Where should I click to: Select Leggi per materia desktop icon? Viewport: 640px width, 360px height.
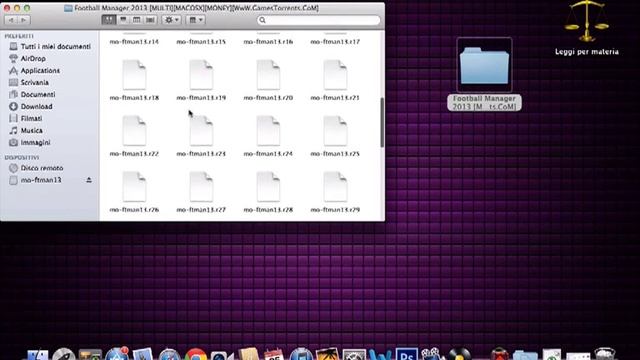[x=587, y=22]
